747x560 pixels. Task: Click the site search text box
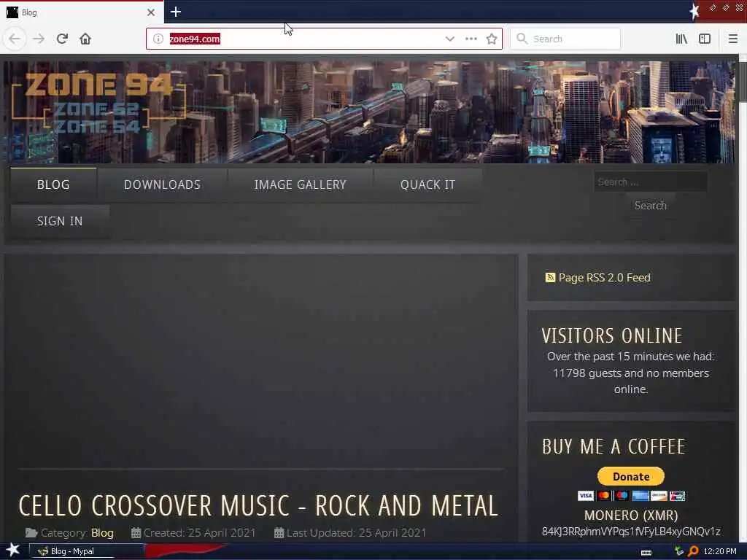click(650, 182)
